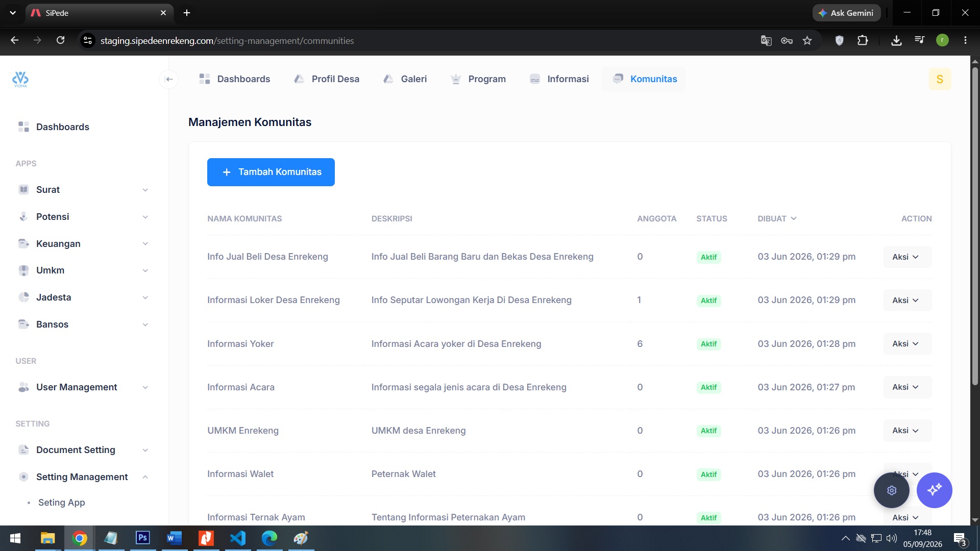Go to the Galeri tab
This screenshot has width=980, height=551.
click(405, 79)
